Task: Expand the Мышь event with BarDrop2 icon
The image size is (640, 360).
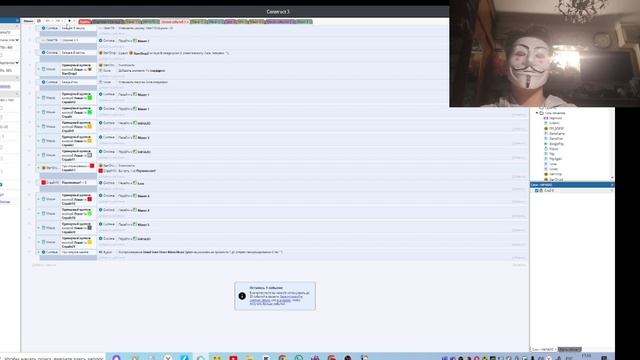Action: click(38, 69)
